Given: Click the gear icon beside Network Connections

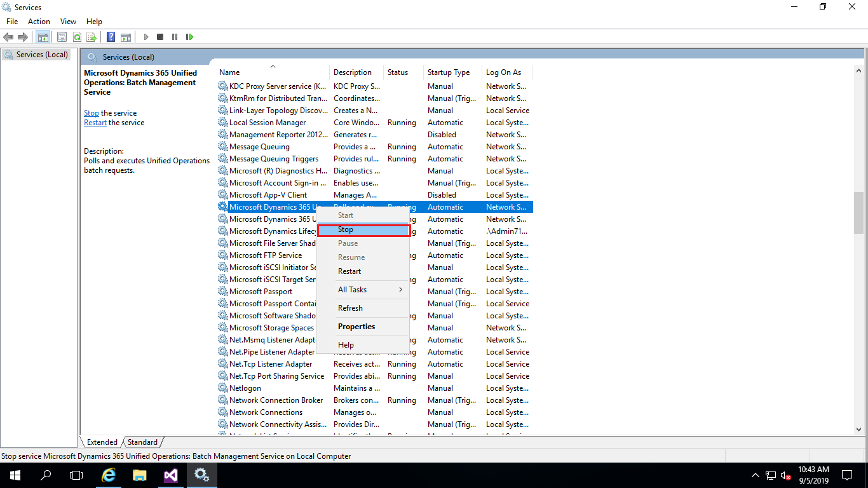Looking at the screenshot, I should point(222,412).
